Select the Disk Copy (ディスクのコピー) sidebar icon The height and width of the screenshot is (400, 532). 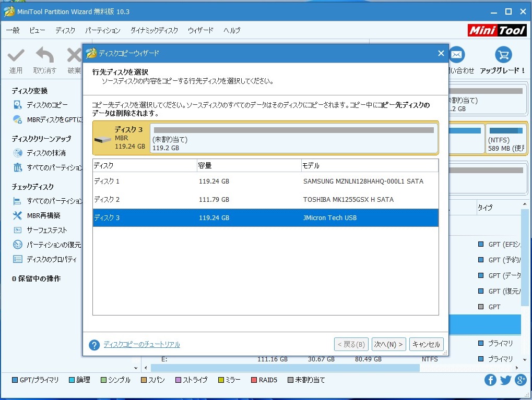pos(18,105)
